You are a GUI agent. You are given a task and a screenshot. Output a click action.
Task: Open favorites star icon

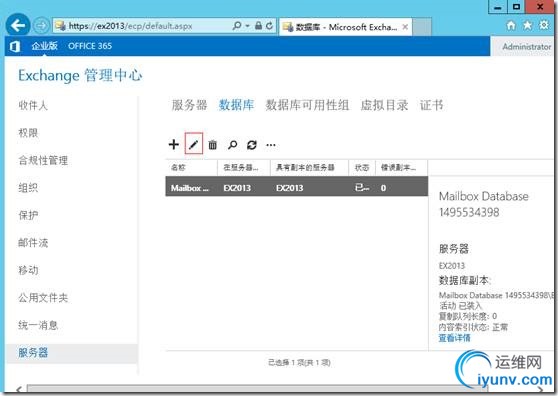pos(527,25)
